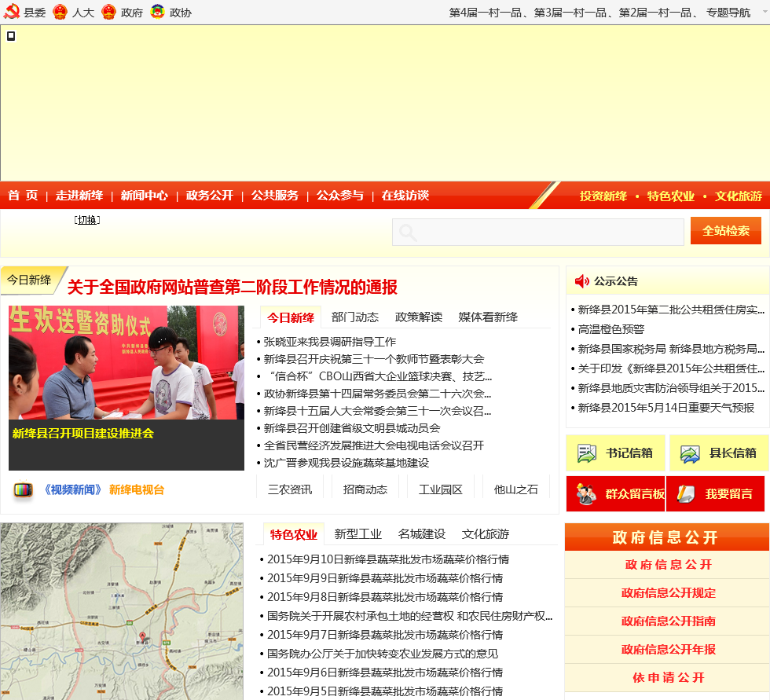The width and height of the screenshot is (770, 700).
Task: Select the 特色农业 tab in the lower section
Action: 294,534
